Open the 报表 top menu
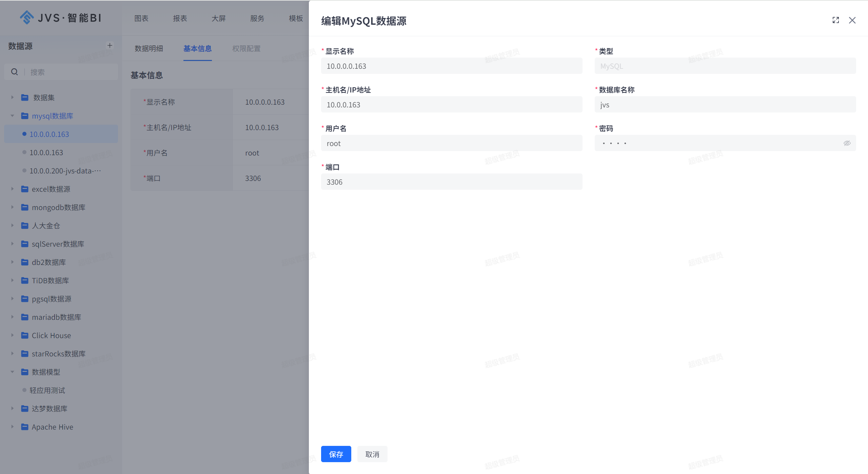The width and height of the screenshot is (868, 474). tap(180, 18)
